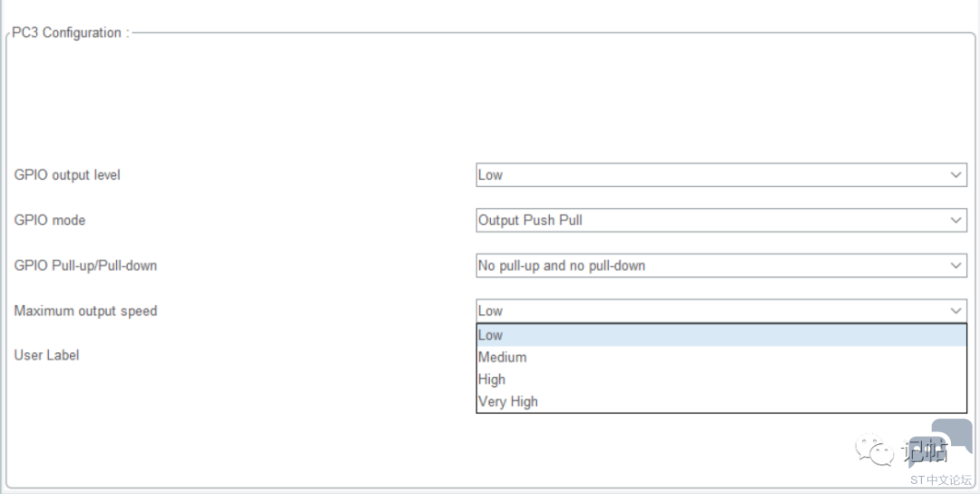
Task: Click the GPIO output level chevron arrow
Action: 955,175
